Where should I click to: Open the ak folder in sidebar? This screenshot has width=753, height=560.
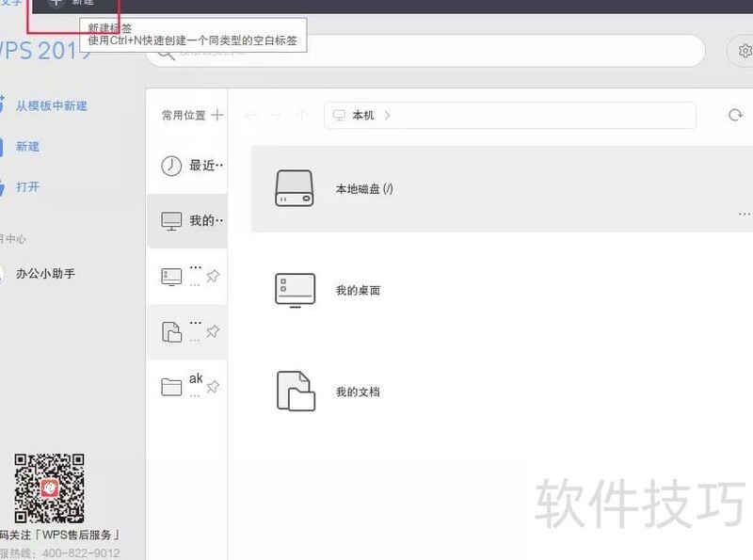click(x=186, y=387)
